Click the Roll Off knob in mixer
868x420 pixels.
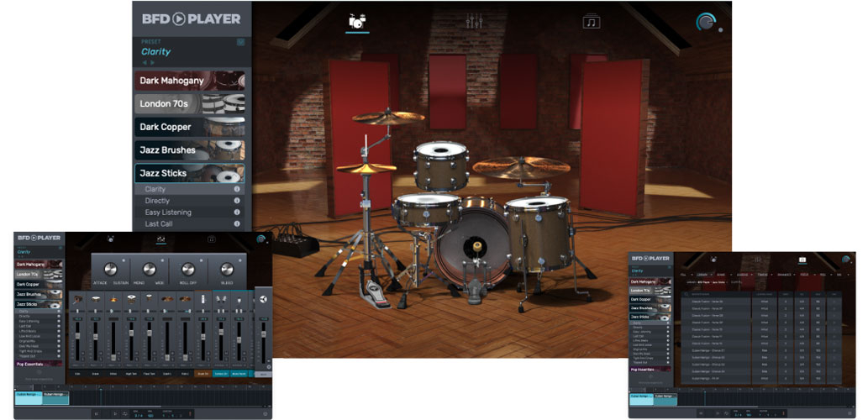pyautogui.click(x=188, y=269)
